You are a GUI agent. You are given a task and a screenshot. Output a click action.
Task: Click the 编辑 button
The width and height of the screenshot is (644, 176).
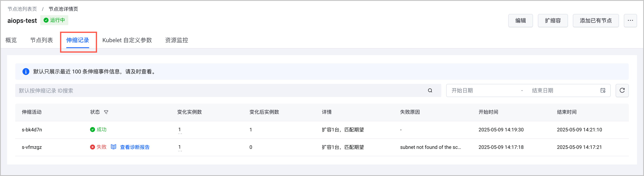[520, 21]
